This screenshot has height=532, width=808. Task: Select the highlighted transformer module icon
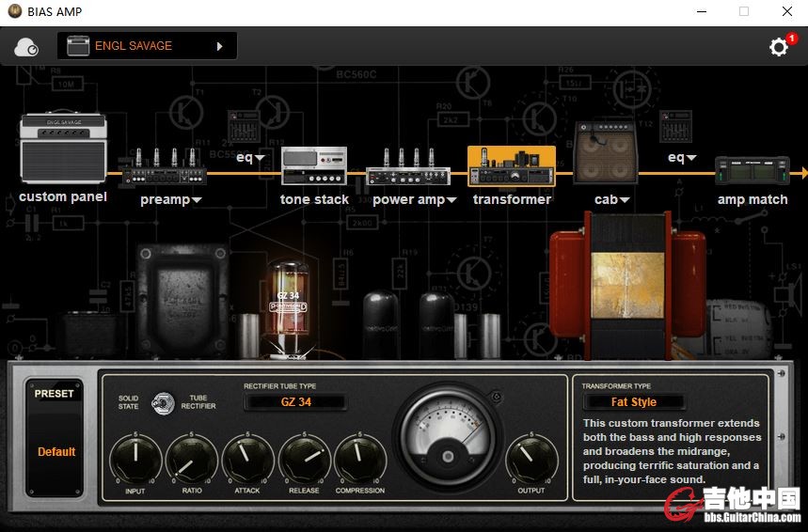(512, 165)
